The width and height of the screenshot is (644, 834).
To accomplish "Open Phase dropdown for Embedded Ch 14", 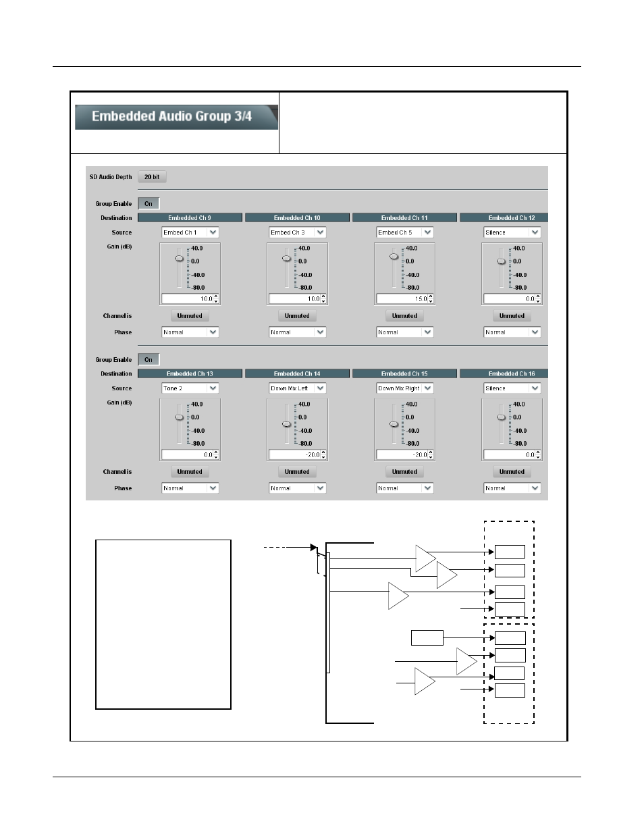I will coord(298,488).
